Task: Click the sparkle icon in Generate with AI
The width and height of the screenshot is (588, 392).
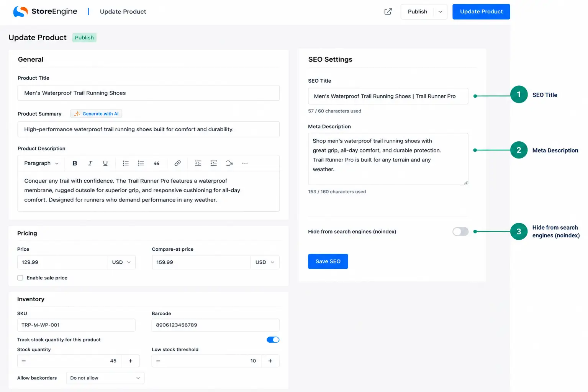Action: click(77, 114)
